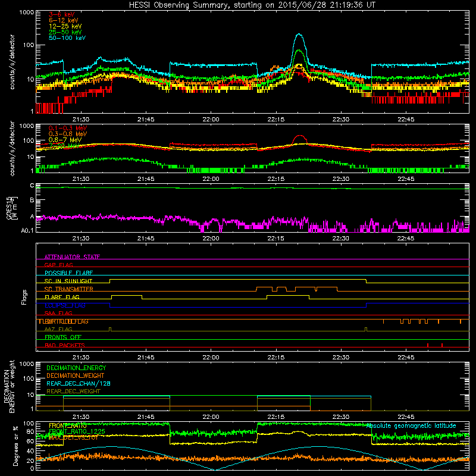
Task: Click the C level tick on the GOES15 axis
Action: coord(32,185)
